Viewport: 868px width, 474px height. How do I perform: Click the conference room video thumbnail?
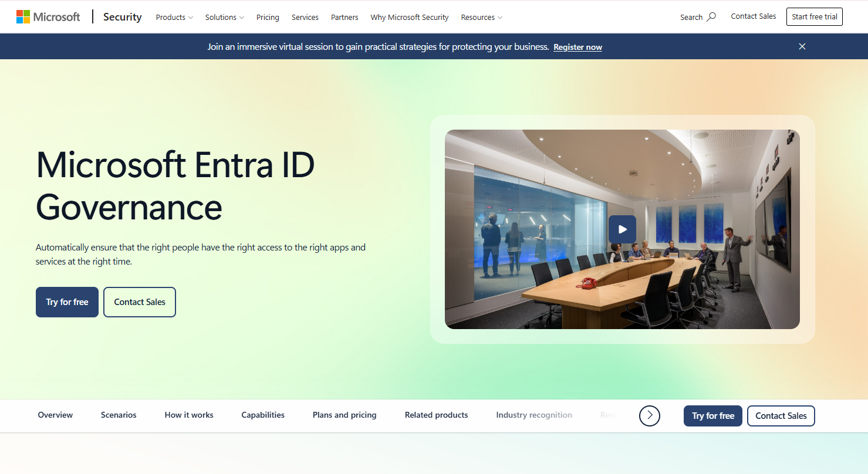click(x=622, y=229)
